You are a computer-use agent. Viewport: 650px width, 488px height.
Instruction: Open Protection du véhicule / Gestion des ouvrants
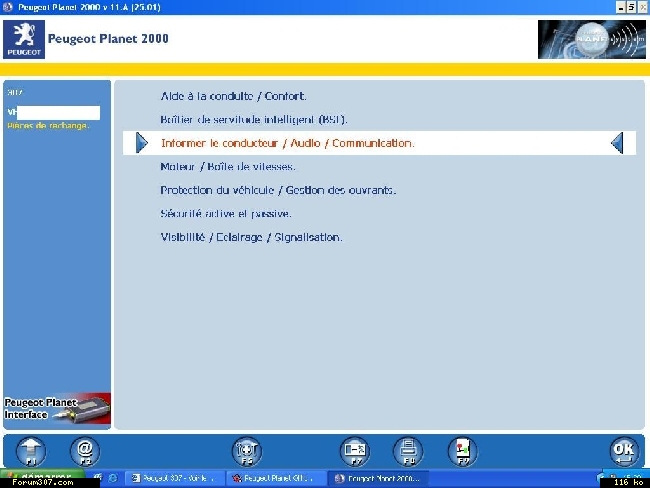point(278,190)
